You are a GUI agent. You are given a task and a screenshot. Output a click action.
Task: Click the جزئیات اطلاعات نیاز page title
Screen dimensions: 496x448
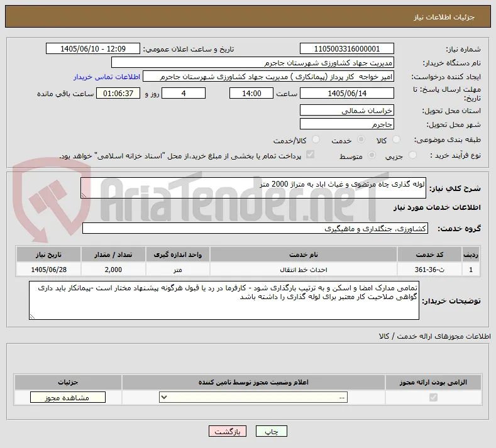pyautogui.click(x=444, y=17)
